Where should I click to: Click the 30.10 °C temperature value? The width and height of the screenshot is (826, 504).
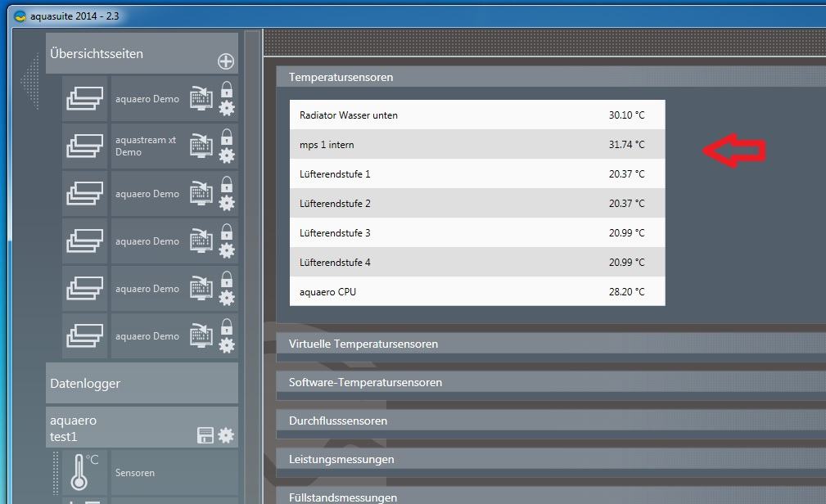point(626,115)
